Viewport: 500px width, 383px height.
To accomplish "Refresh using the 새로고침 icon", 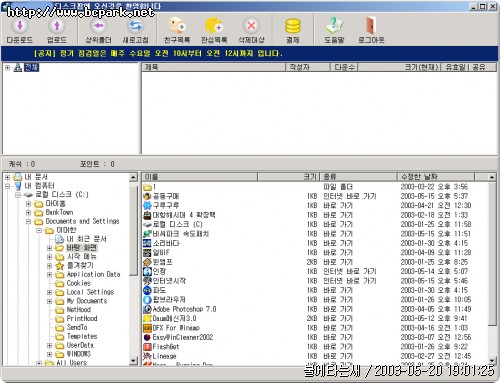I will pyautogui.click(x=135, y=26).
